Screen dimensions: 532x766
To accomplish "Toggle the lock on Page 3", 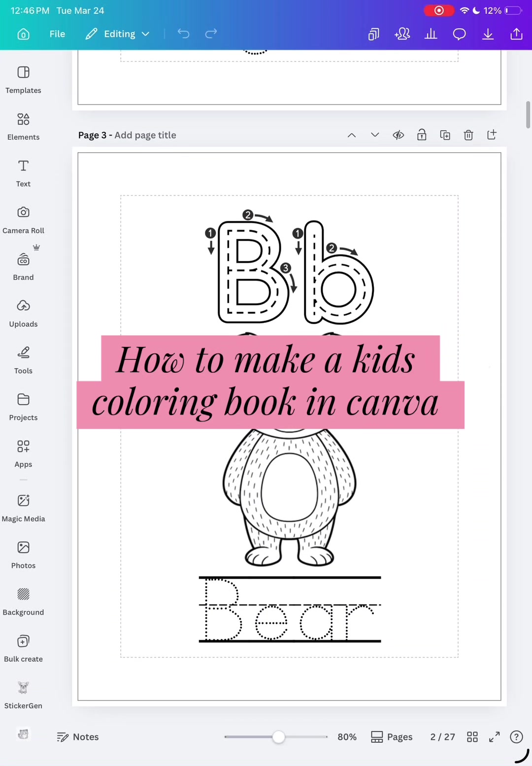I will 422,135.
